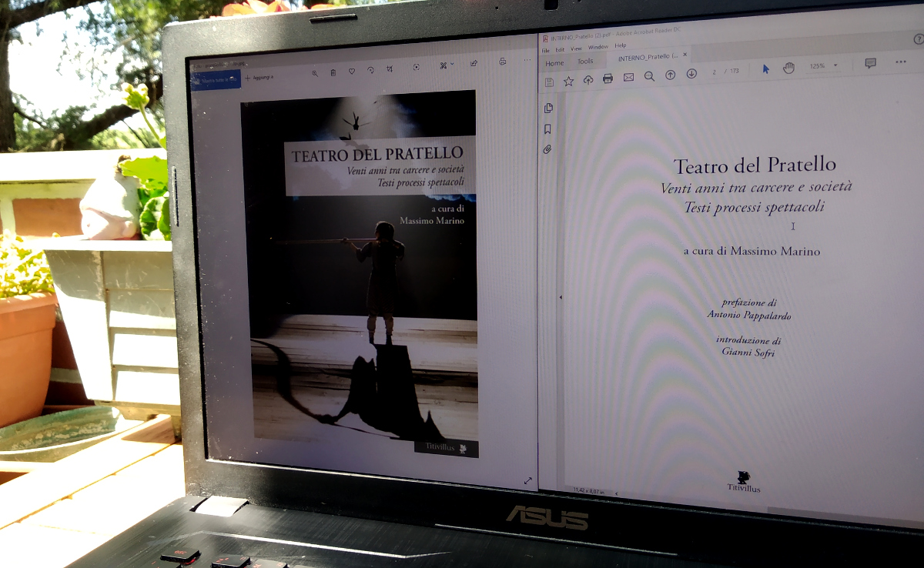Open more tools ellipsis in Acrobat
Screen dimensions: 924x568
pyautogui.click(x=901, y=62)
